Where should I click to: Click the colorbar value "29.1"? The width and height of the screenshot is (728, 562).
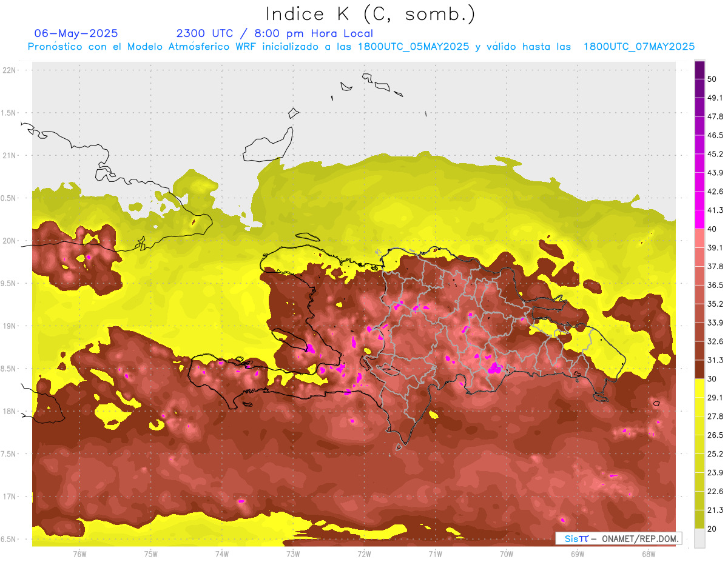pyautogui.click(x=715, y=398)
